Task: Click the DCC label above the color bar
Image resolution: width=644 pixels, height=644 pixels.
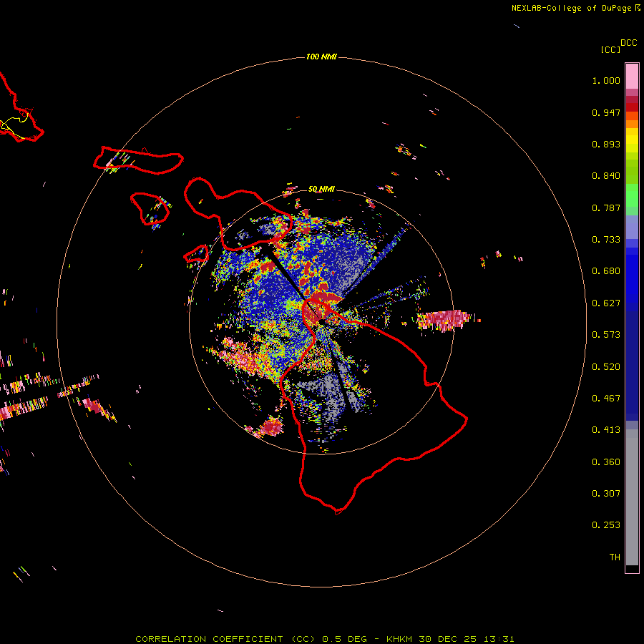Action: [629, 43]
